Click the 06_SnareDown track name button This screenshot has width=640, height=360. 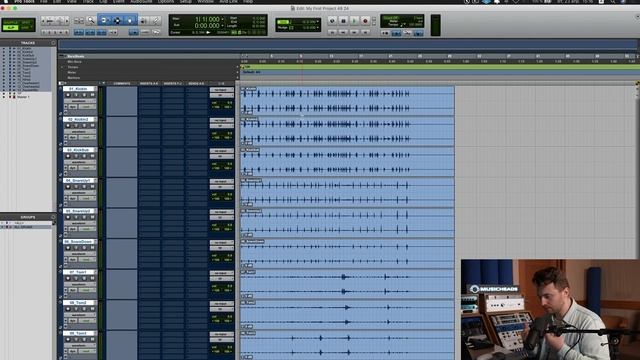point(79,242)
